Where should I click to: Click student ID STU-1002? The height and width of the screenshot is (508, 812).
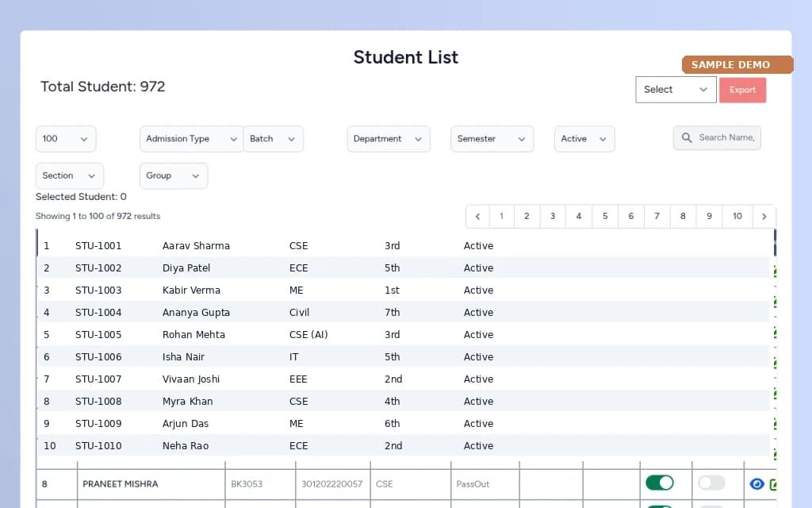tap(98, 268)
